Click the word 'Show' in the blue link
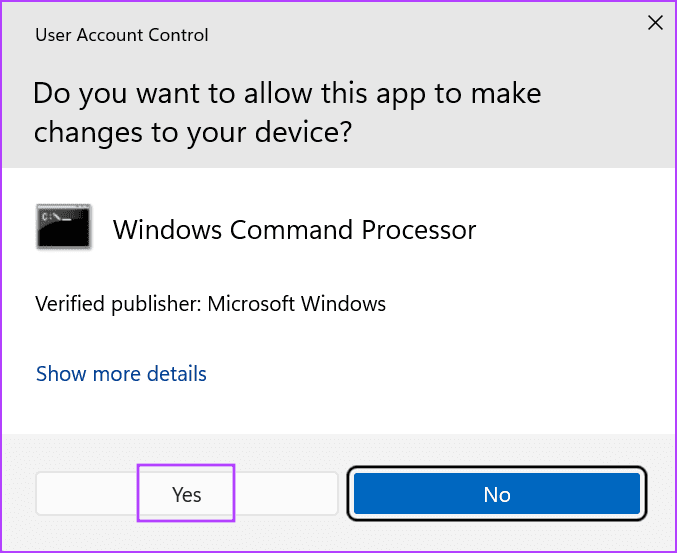Image resolution: width=677 pixels, height=553 pixels. pyautogui.click(x=59, y=374)
